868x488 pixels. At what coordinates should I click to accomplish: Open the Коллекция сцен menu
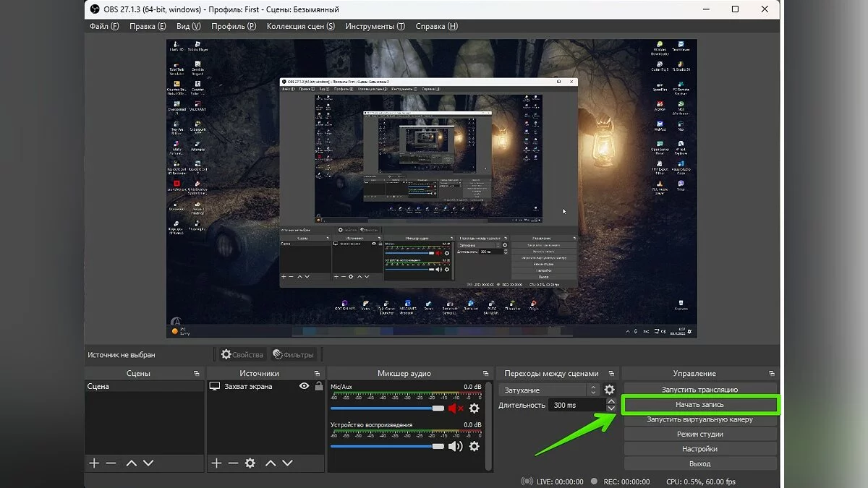300,26
